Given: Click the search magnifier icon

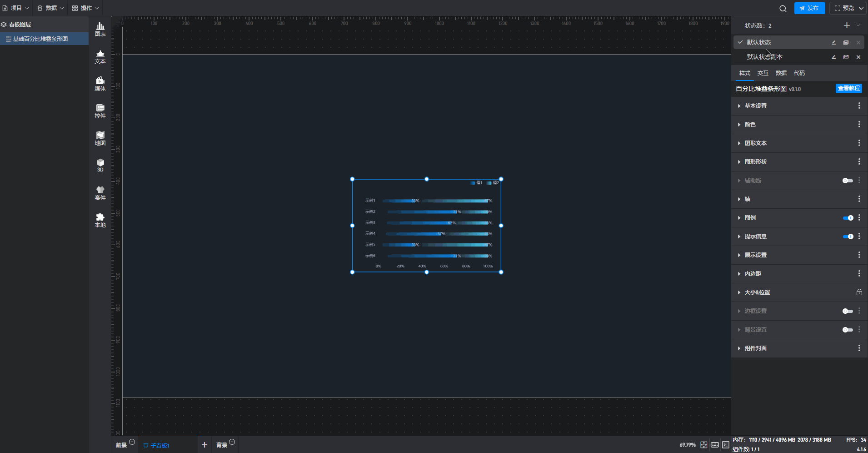Looking at the screenshot, I should point(783,9).
